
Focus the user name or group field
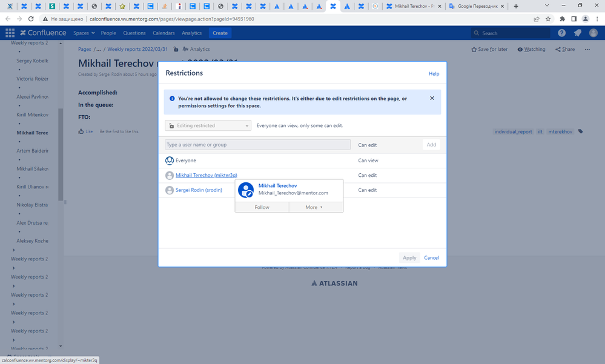point(258,145)
